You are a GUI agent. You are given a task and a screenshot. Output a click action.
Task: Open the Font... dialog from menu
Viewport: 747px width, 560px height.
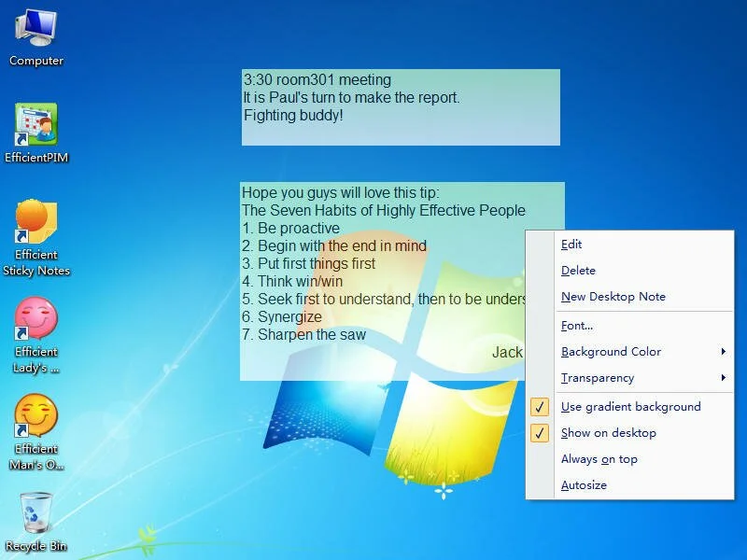point(576,326)
